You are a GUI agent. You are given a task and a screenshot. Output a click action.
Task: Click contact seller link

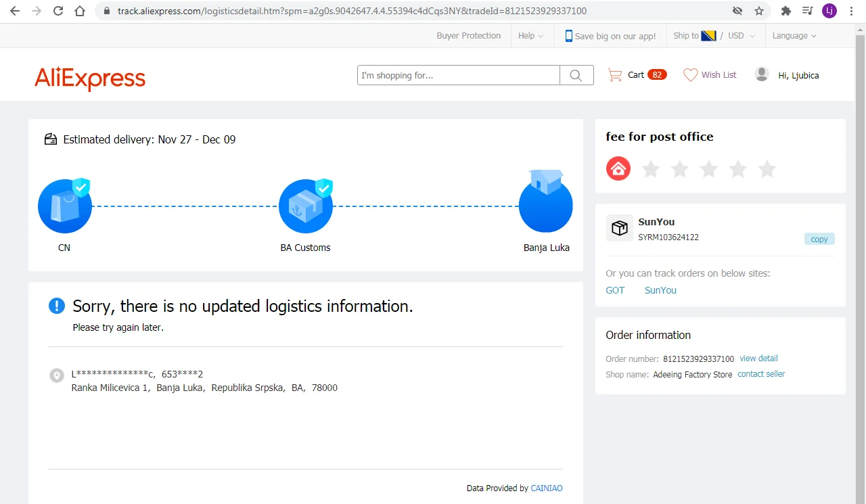click(761, 374)
